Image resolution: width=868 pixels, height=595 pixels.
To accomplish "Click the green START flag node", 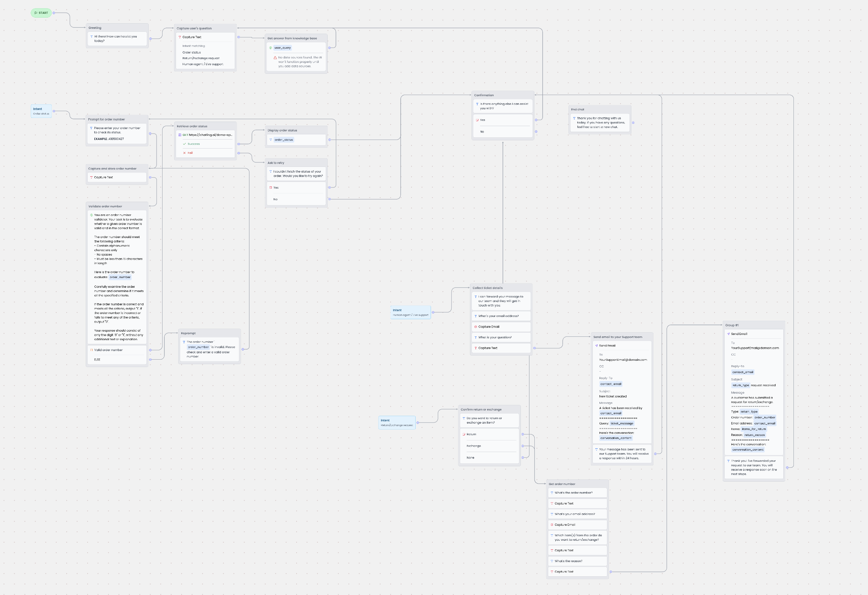I will click(41, 13).
